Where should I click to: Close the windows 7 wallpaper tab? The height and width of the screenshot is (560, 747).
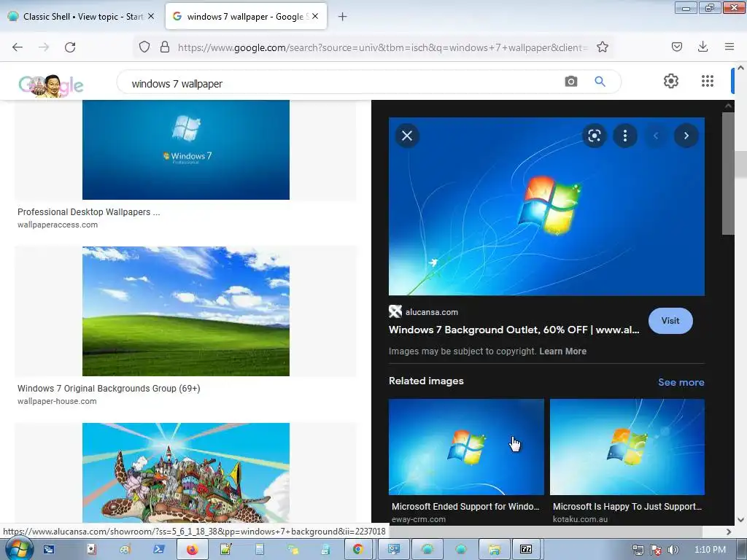315,16
